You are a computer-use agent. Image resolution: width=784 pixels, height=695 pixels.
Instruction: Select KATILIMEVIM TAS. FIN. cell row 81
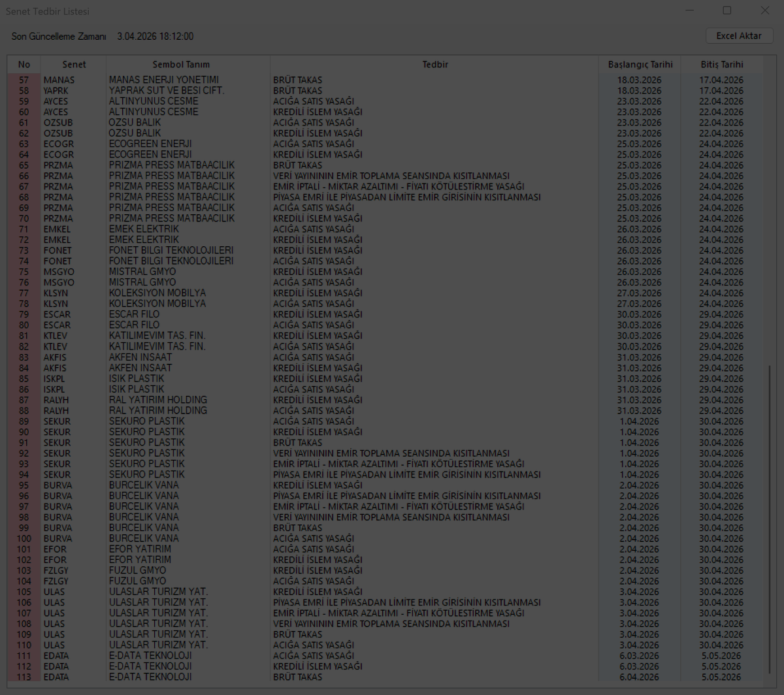(x=157, y=336)
